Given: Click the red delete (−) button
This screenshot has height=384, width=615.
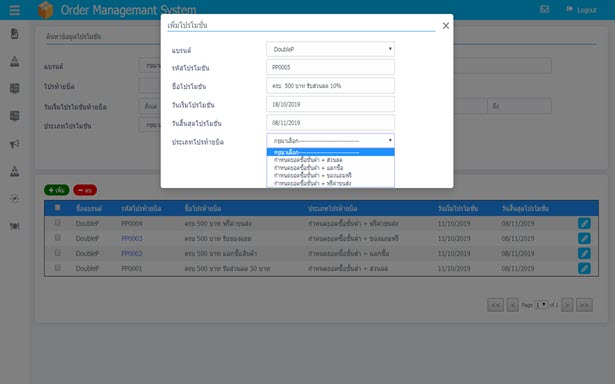Looking at the screenshot, I should [85, 190].
